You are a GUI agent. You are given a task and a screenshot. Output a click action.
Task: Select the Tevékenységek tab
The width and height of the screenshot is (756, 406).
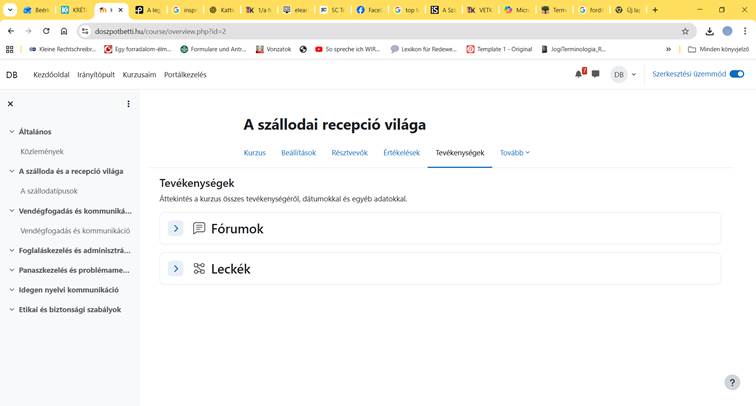click(x=460, y=153)
